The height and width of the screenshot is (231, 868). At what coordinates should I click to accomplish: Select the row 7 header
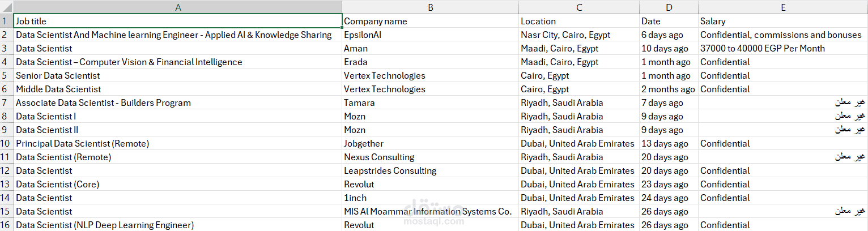point(7,102)
